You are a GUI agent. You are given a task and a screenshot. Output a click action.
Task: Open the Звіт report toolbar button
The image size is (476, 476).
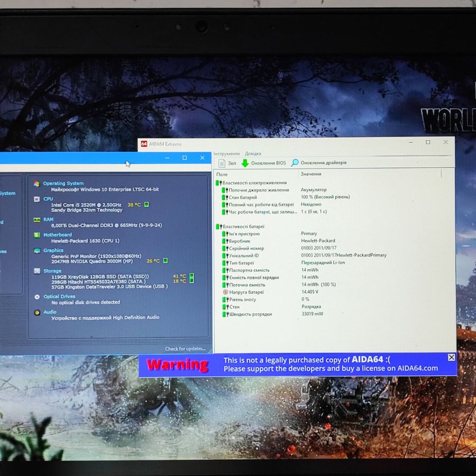coord(227,163)
